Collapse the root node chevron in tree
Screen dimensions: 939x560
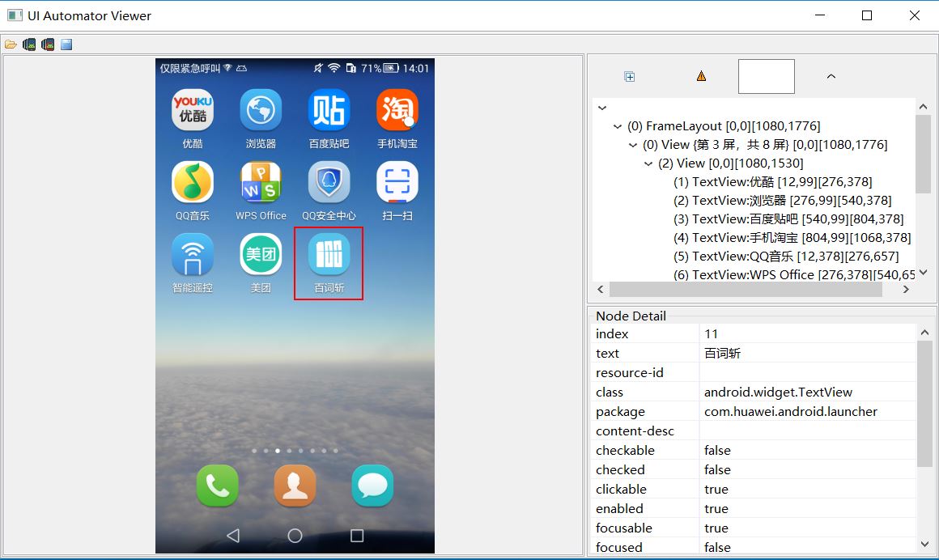pos(601,108)
